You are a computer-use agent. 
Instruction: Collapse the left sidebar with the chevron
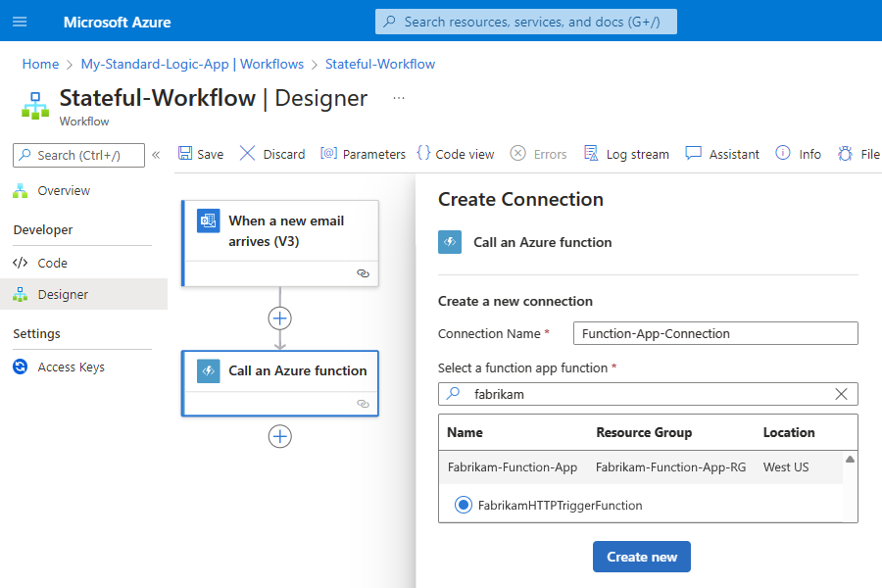click(x=155, y=154)
